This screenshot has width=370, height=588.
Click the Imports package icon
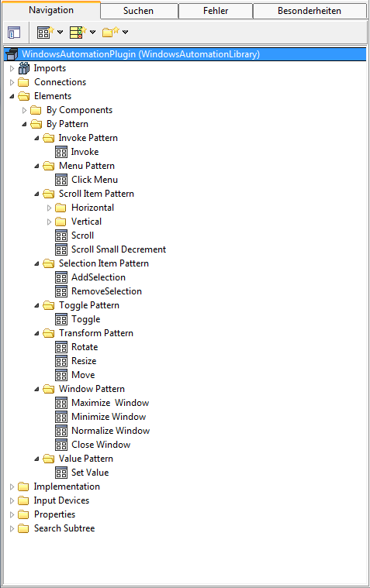[24, 68]
